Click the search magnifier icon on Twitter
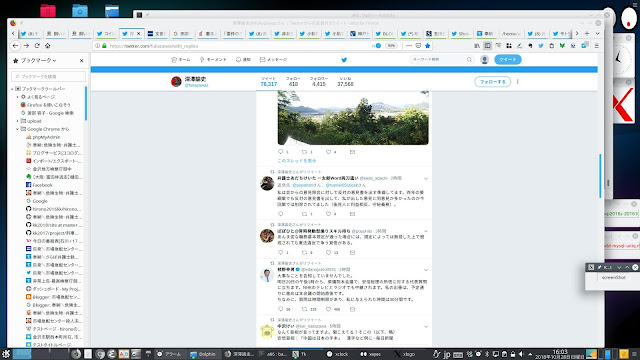The image size is (640, 360). 469,60
